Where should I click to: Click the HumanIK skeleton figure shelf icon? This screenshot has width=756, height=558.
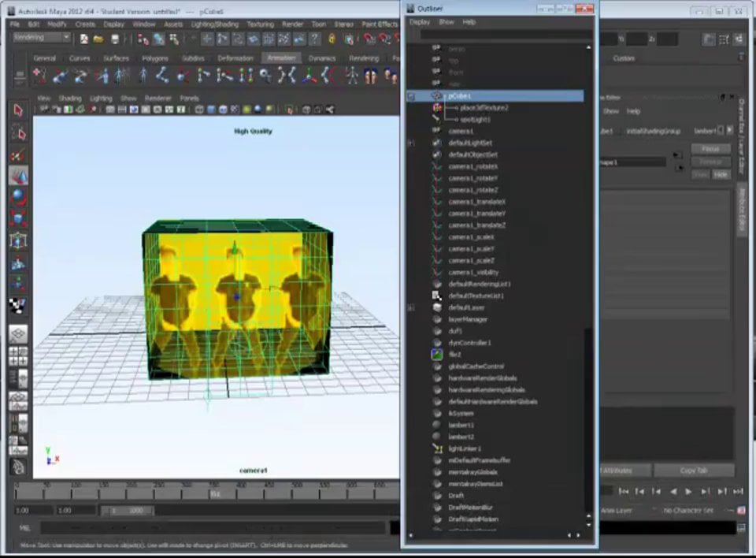pos(353,76)
